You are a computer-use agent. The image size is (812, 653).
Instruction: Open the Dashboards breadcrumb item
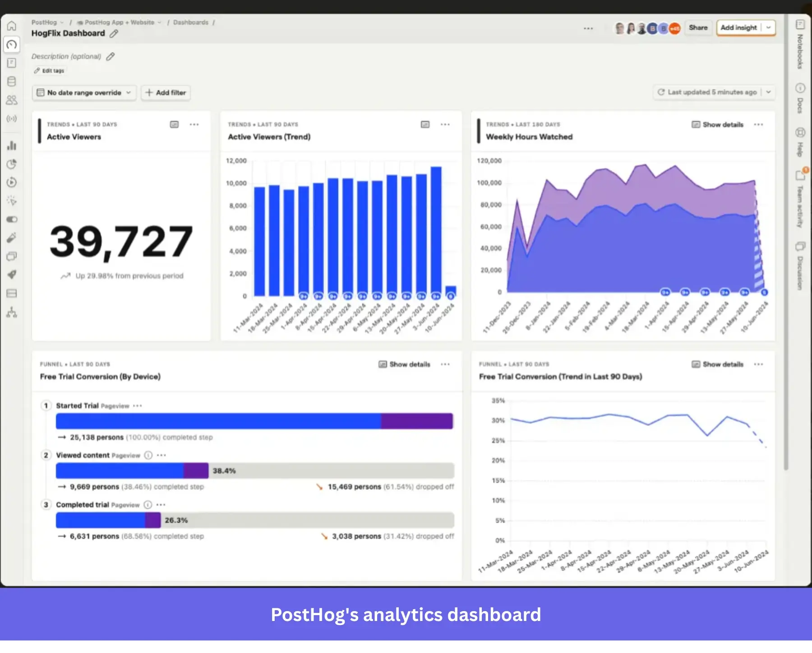(x=191, y=22)
